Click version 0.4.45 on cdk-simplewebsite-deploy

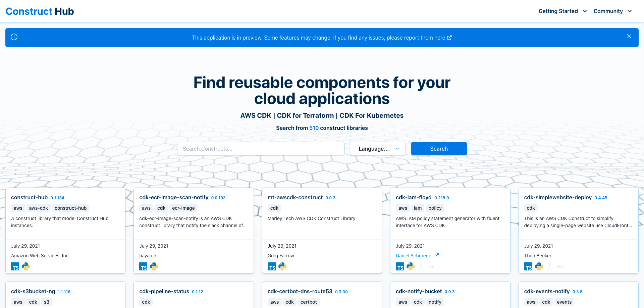[601, 198]
